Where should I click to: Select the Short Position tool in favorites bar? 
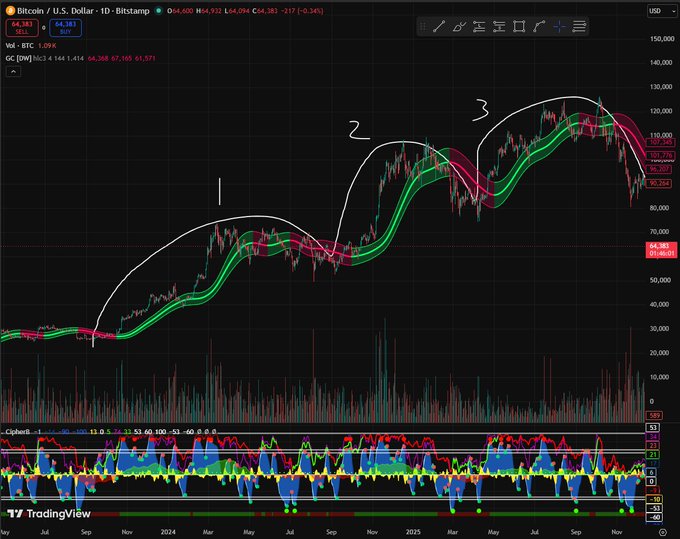(499, 27)
